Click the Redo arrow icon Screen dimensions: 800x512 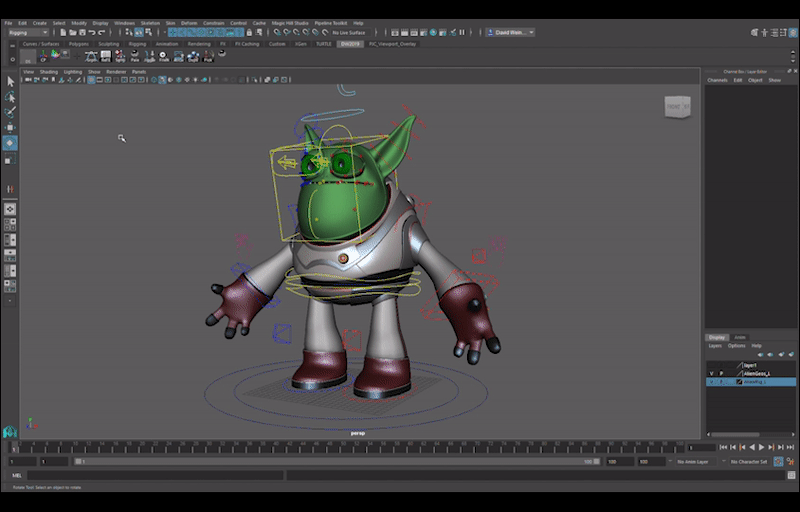click(x=101, y=33)
